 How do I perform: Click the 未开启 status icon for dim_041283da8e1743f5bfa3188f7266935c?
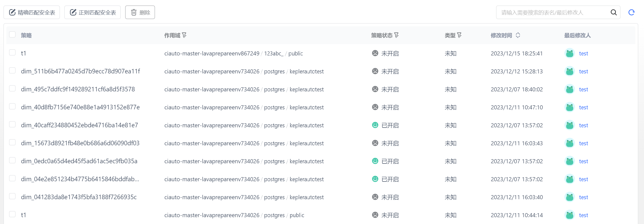coord(375,197)
